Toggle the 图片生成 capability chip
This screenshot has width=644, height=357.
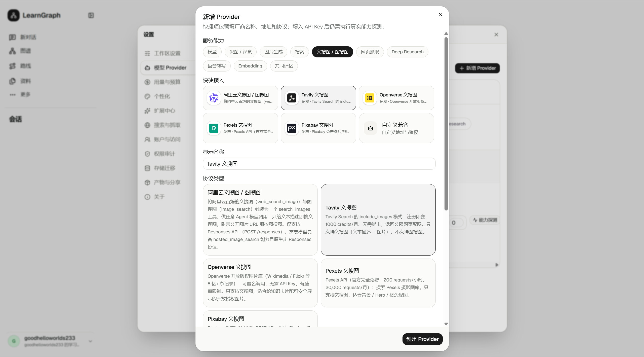pos(273,52)
